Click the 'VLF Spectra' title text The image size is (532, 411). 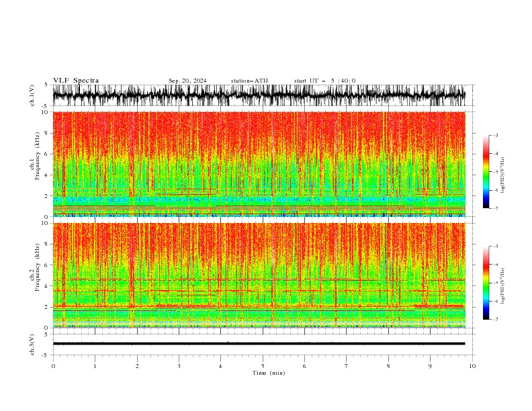pos(76,81)
